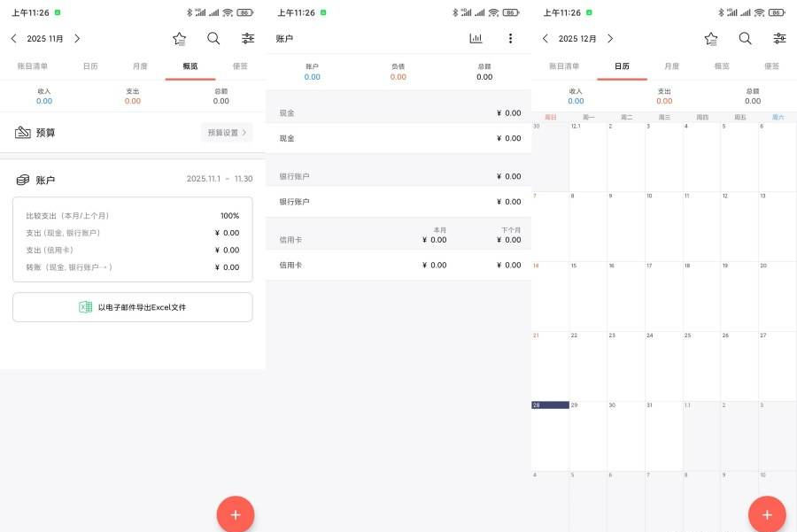
Task: Tap the 预算 budget icon
Action: click(22, 132)
